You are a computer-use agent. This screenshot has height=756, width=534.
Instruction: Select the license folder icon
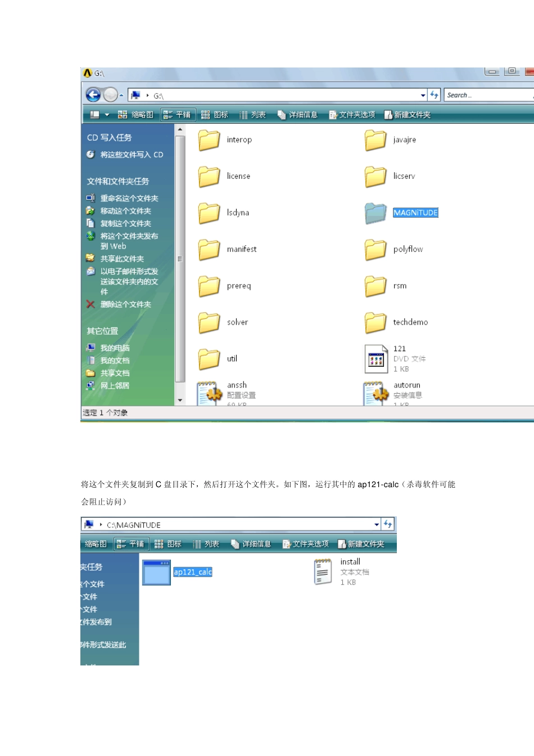(209, 177)
